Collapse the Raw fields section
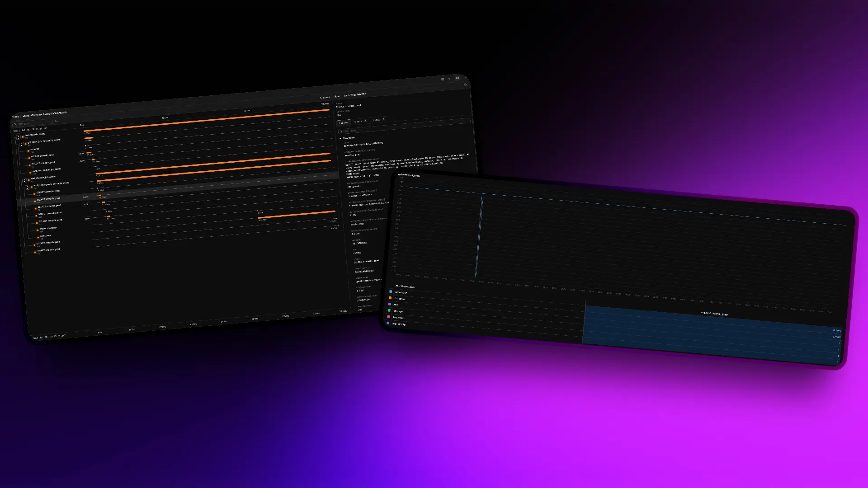 347,138
